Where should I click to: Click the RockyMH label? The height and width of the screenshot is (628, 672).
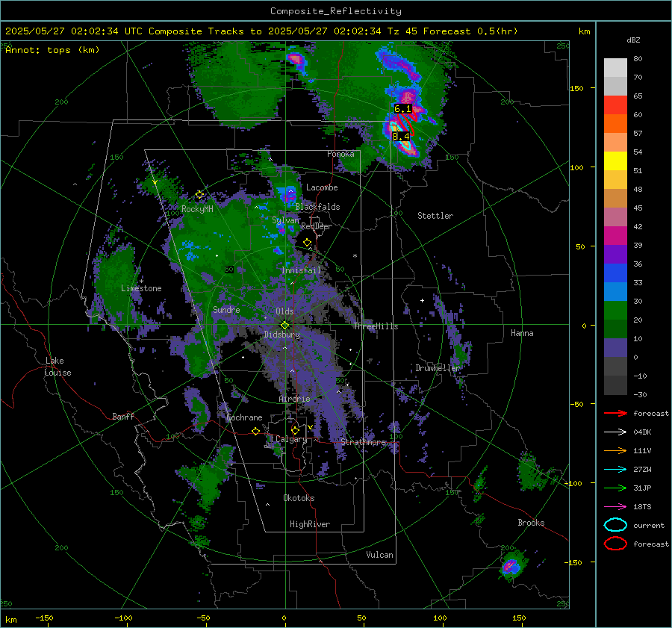click(197, 209)
